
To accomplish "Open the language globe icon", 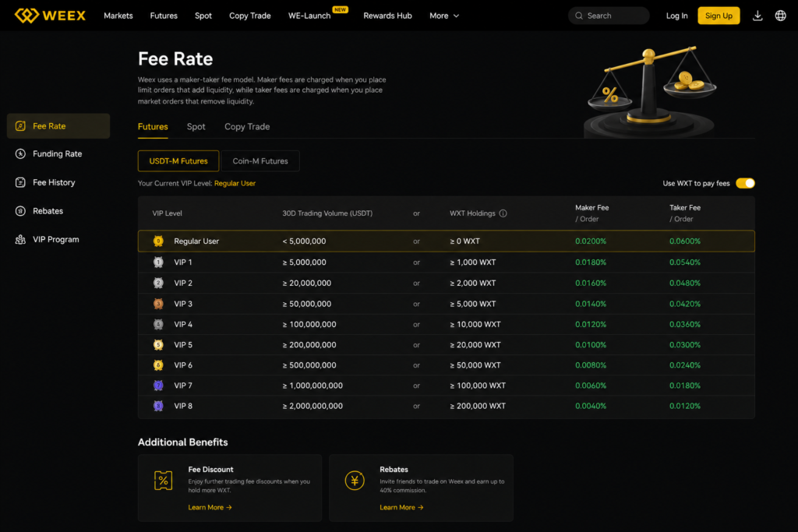I will (780, 16).
